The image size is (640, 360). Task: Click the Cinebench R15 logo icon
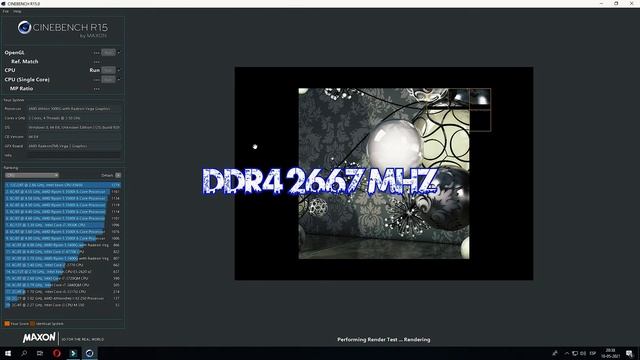[x=24, y=27]
